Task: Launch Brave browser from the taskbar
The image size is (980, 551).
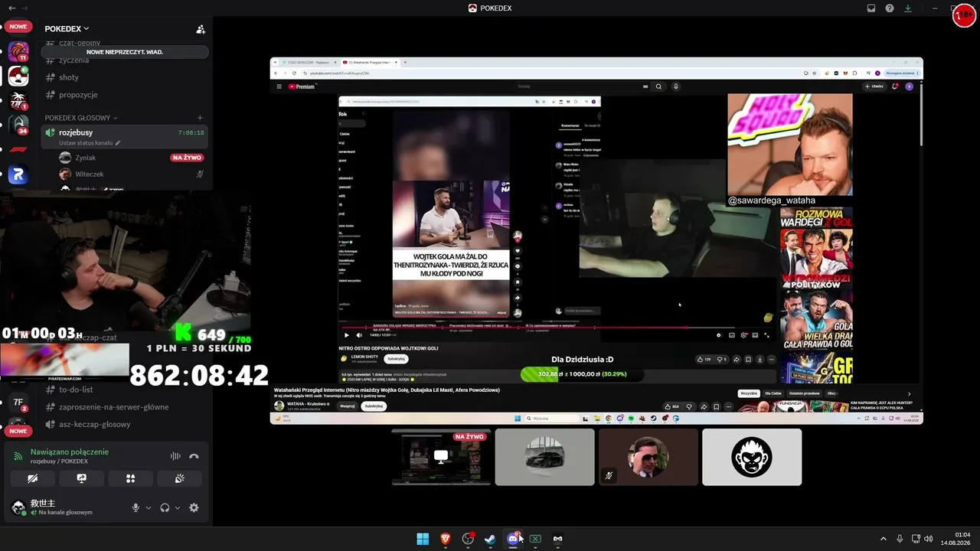Action: [x=446, y=539]
